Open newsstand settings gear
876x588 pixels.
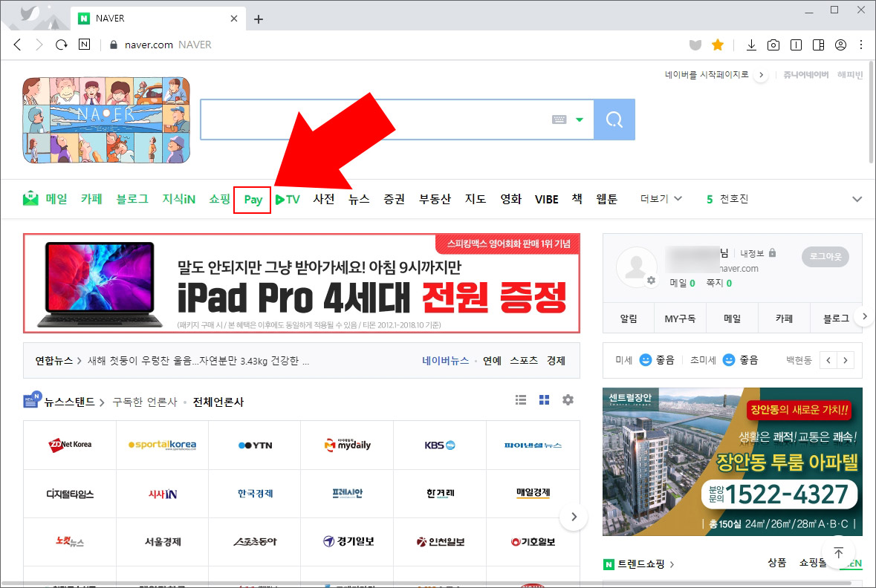(x=568, y=400)
